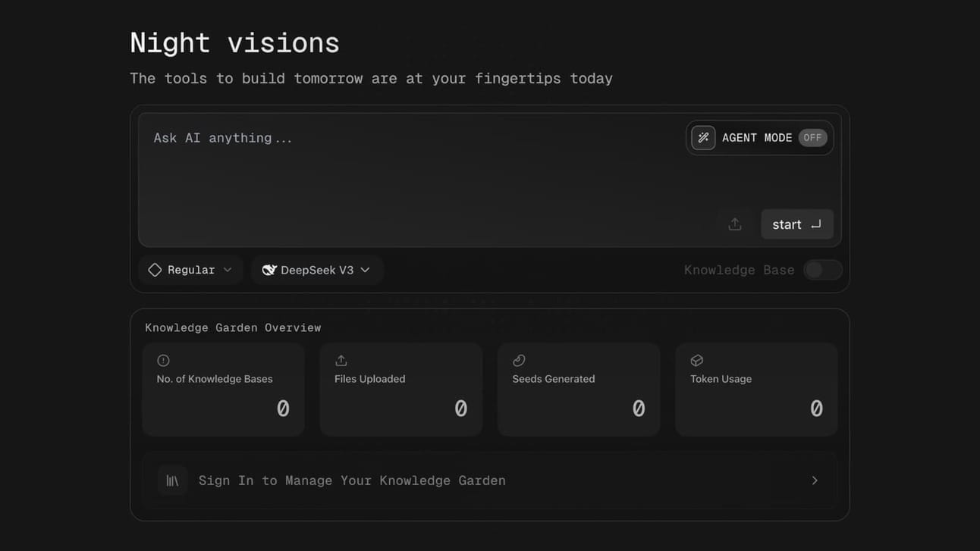Viewport: 980px width, 551px height.
Task: Click the upload icon above Files Uploaded
Action: tap(341, 361)
